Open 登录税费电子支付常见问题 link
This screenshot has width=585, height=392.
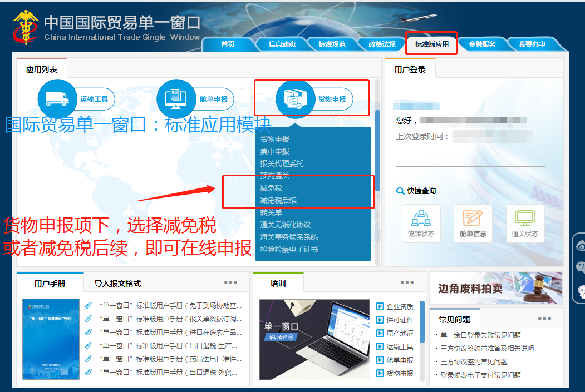[480, 375]
